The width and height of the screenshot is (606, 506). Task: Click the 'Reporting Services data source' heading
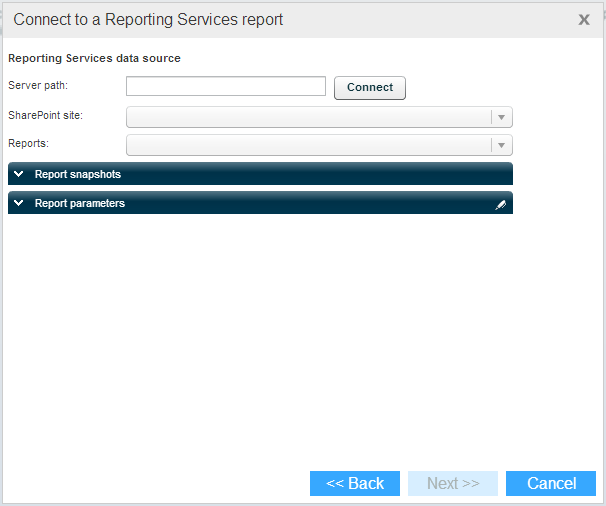94,58
